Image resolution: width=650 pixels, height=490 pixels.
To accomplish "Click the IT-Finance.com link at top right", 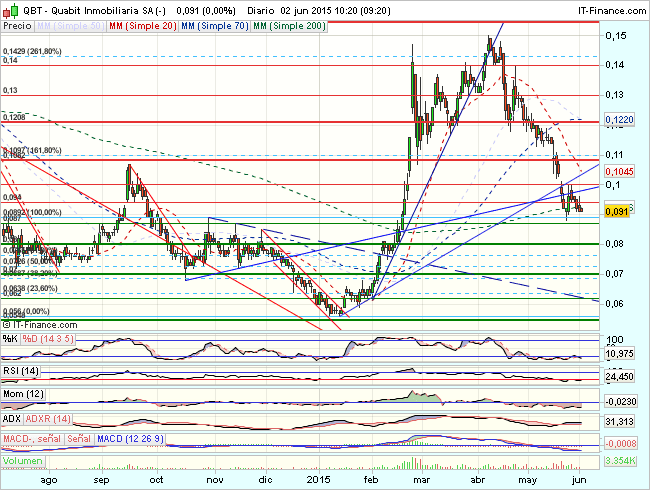I will 612,11.
